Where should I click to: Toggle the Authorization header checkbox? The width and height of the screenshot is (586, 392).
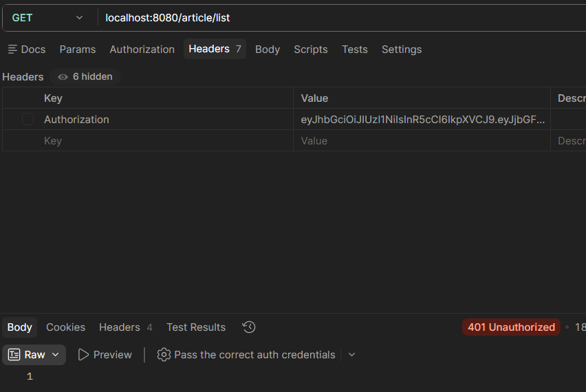coord(28,119)
